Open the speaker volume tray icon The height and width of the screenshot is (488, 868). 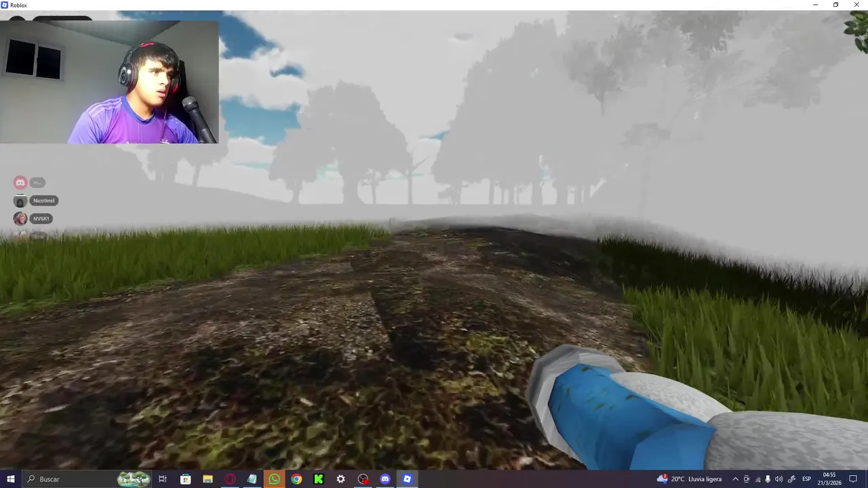pyautogui.click(x=778, y=479)
